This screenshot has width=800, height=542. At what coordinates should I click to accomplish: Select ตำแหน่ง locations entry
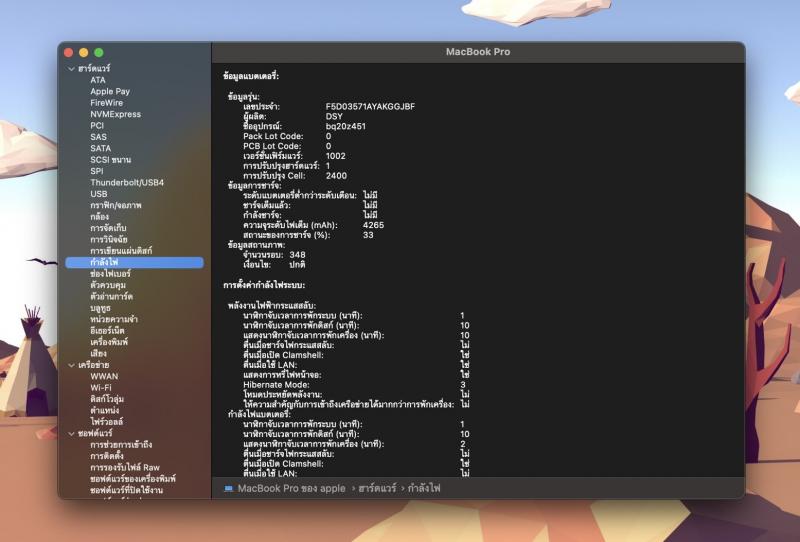[105, 410]
